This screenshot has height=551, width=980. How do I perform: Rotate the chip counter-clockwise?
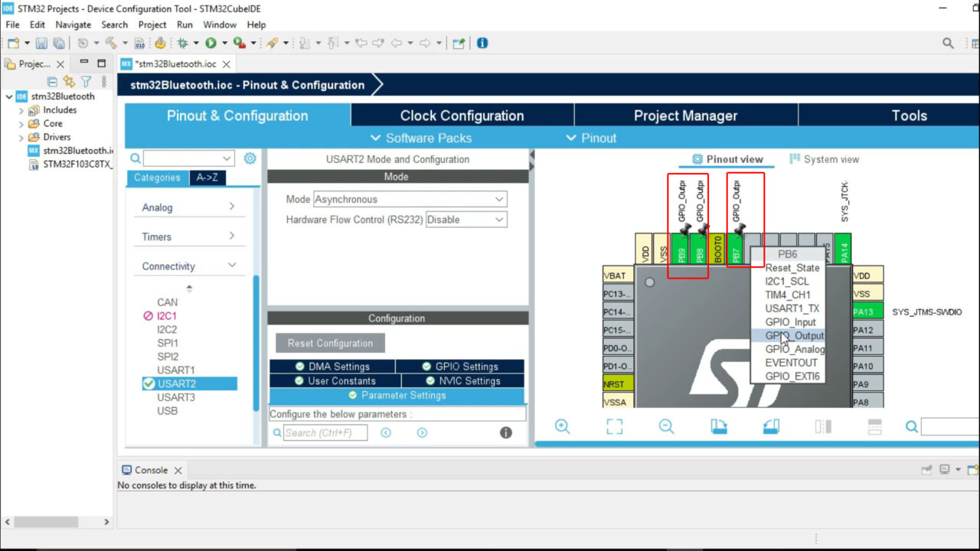coord(771,427)
